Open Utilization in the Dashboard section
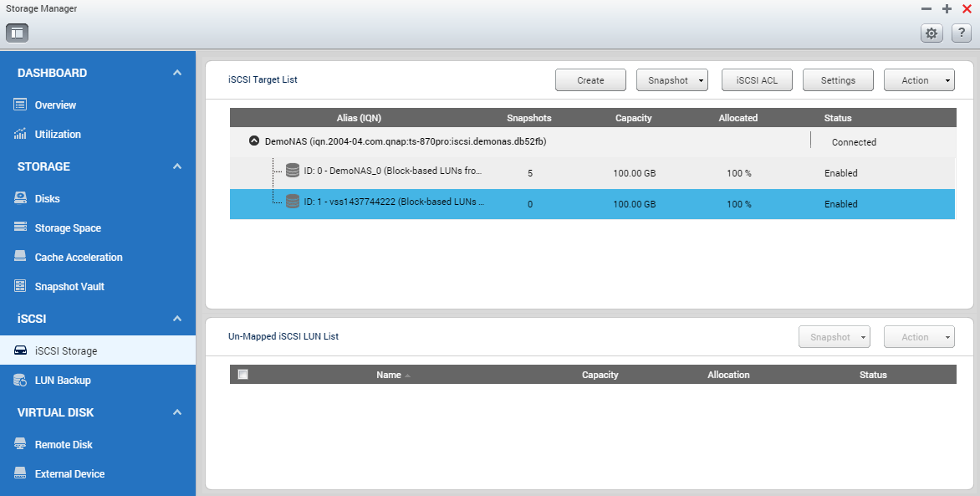Image resolution: width=980 pixels, height=496 pixels. pos(58,135)
